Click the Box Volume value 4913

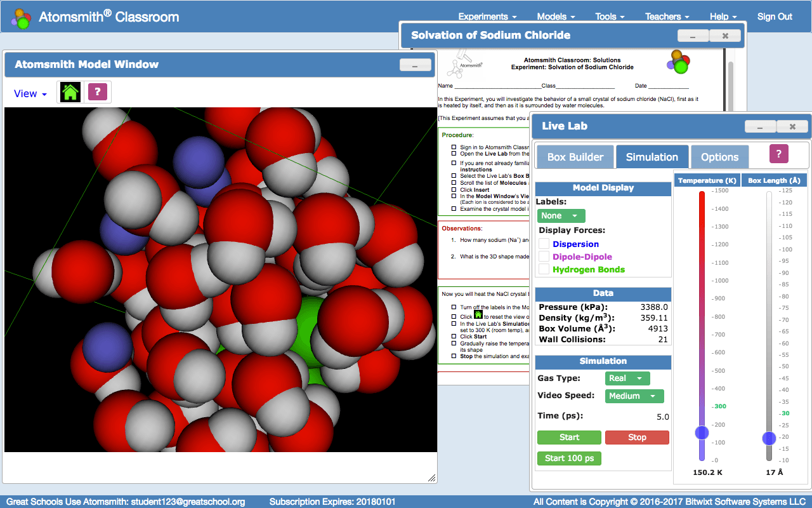click(x=658, y=329)
